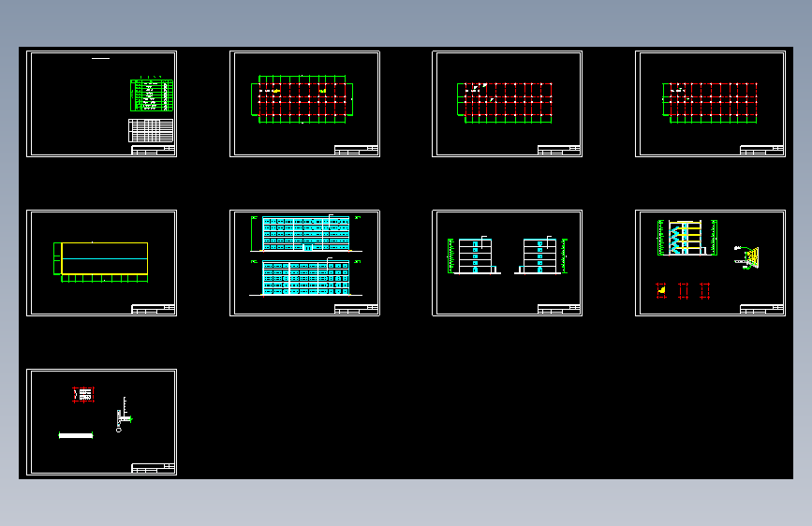The height and width of the screenshot is (526, 812).
Task: Click title block of roof plan sheet
Action: coord(153,309)
